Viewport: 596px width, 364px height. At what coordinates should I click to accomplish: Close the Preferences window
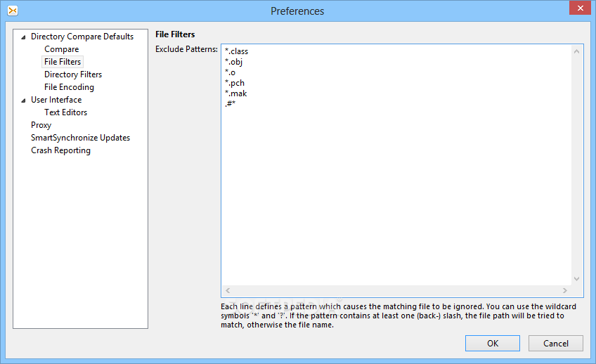pyautogui.click(x=580, y=8)
